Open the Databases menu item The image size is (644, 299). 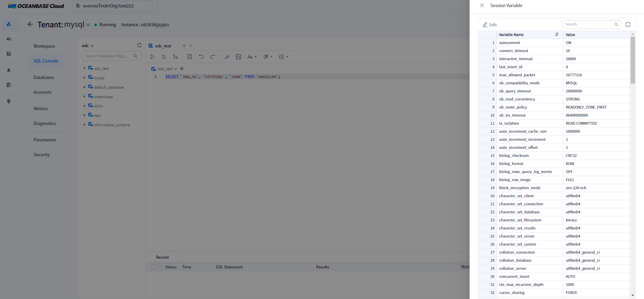click(x=44, y=77)
